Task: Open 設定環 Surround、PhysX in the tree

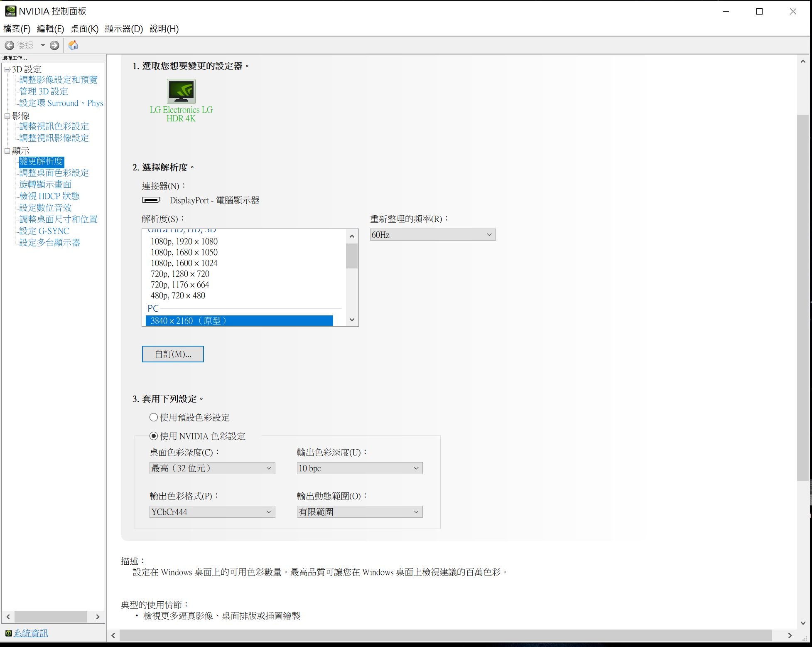Action: [x=61, y=103]
